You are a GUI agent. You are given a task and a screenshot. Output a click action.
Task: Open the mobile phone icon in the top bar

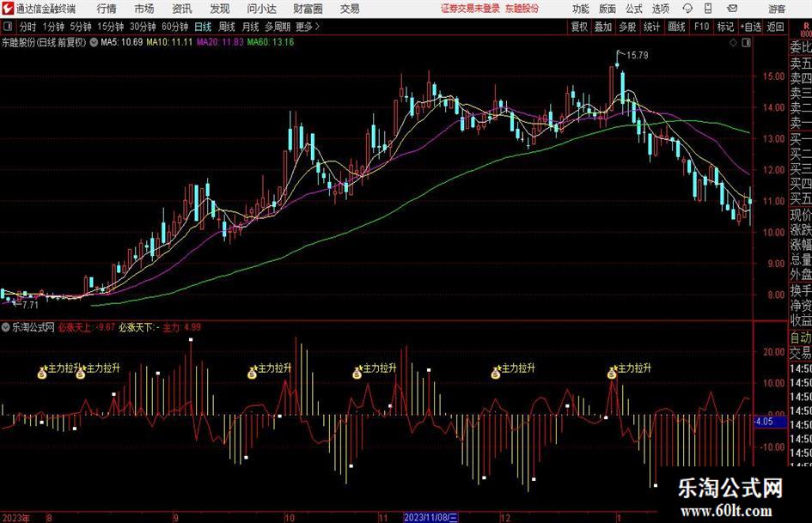click(708, 9)
